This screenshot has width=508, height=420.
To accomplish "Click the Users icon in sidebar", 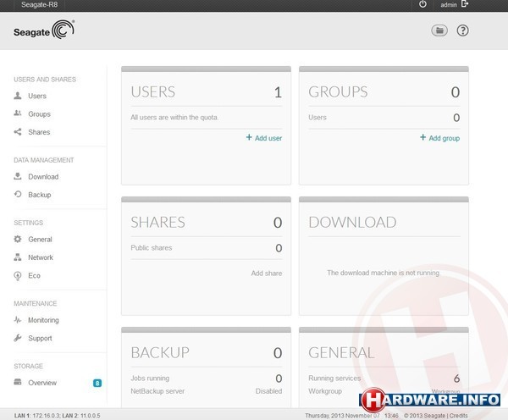I will pyautogui.click(x=18, y=97).
